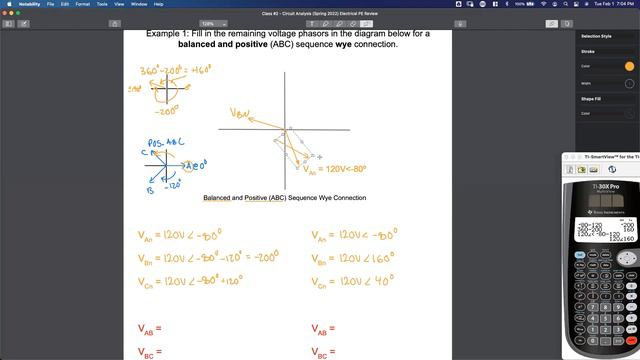This screenshot has height=360, width=640.
Task: Open the Edit menu
Action: pos(64,4)
